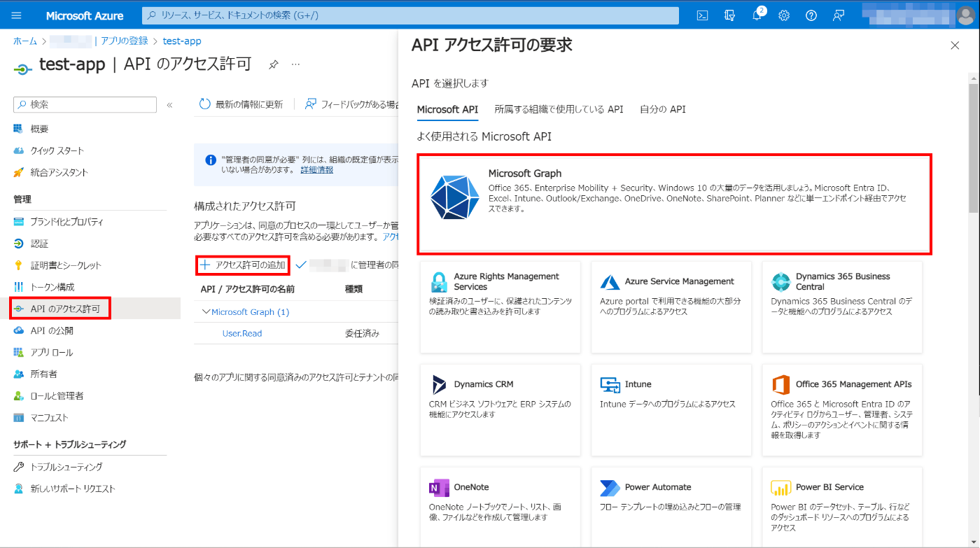Open the 詳細情報 link in info banner
This screenshot has width=980, height=548.
[x=316, y=169]
